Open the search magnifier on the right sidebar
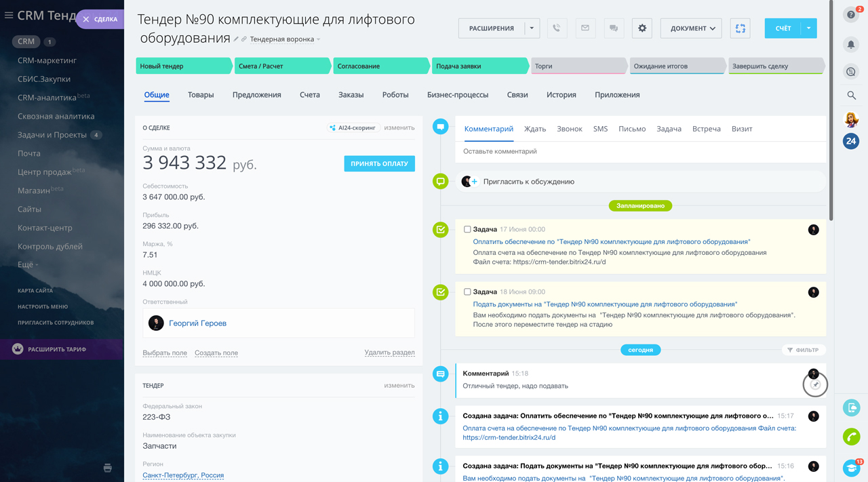868x482 pixels. point(852,96)
